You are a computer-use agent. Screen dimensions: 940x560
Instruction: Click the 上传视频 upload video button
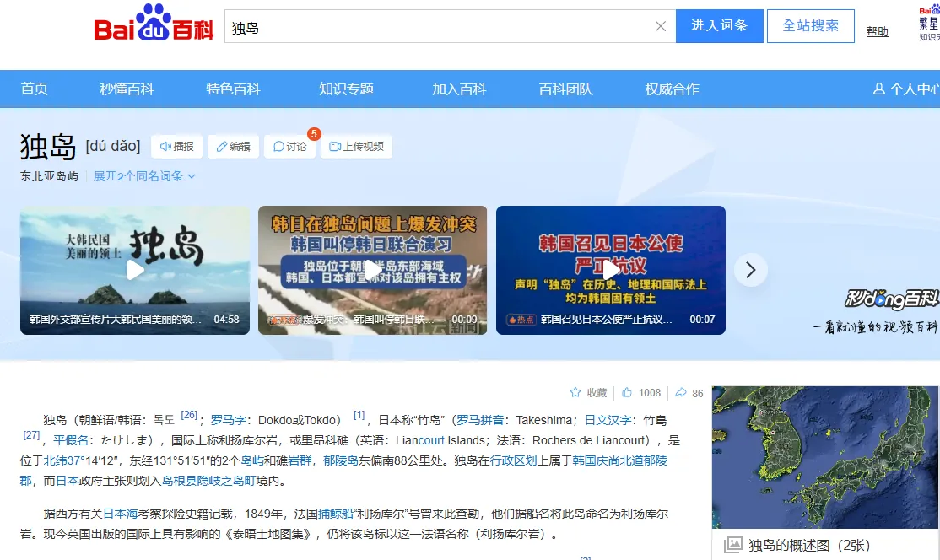[x=356, y=147]
